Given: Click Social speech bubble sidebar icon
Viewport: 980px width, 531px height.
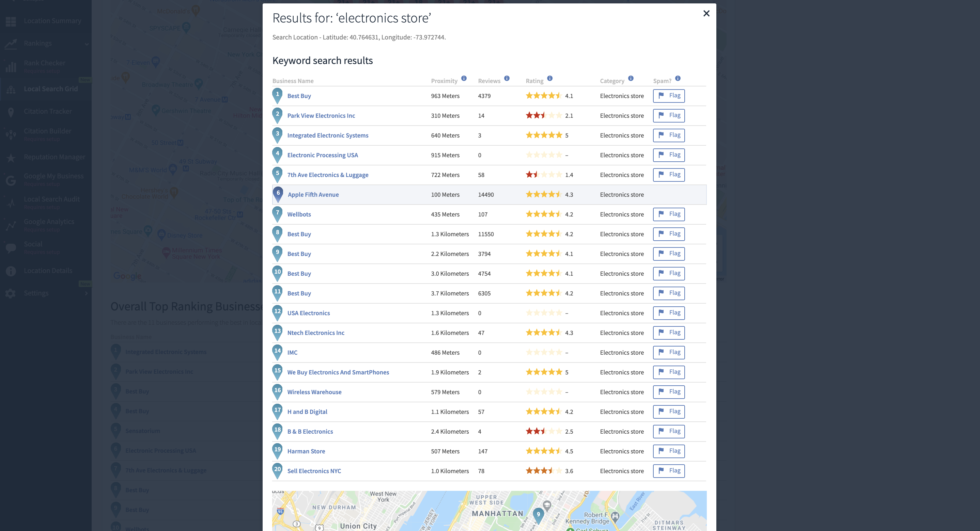Looking at the screenshot, I should [x=11, y=248].
